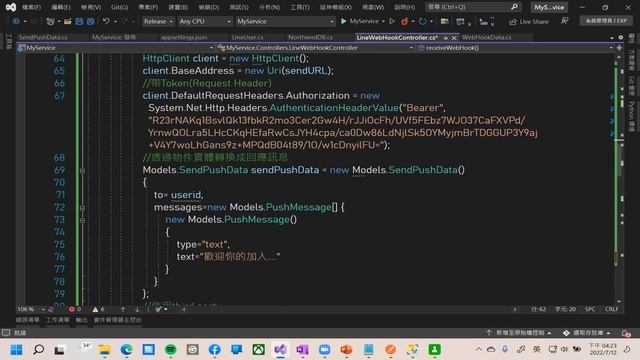The width and height of the screenshot is (640, 360).
Task: Open the Release configuration dropdown
Action: point(158,21)
